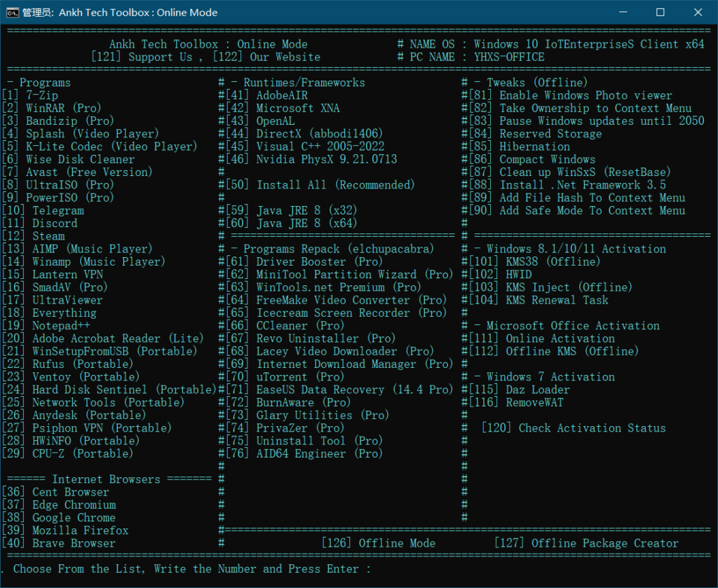The width and height of the screenshot is (718, 588).
Task: Click '[60] Java JRE 8 (x64)'
Action: (291, 224)
